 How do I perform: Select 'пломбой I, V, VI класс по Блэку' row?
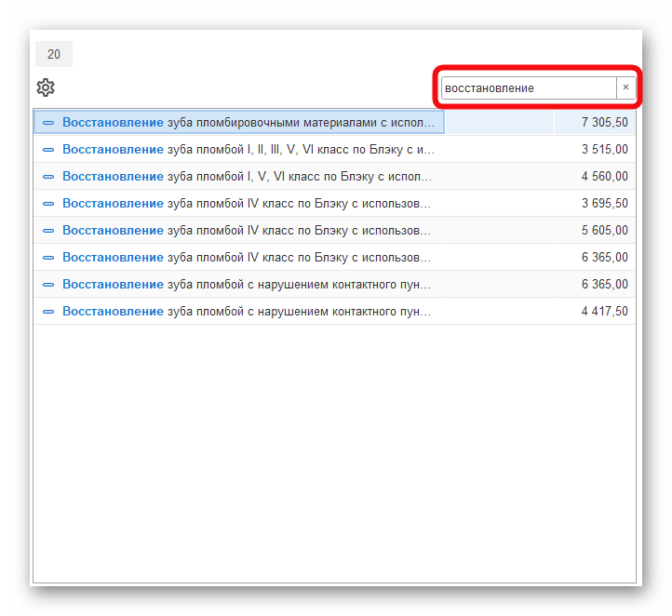click(248, 177)
